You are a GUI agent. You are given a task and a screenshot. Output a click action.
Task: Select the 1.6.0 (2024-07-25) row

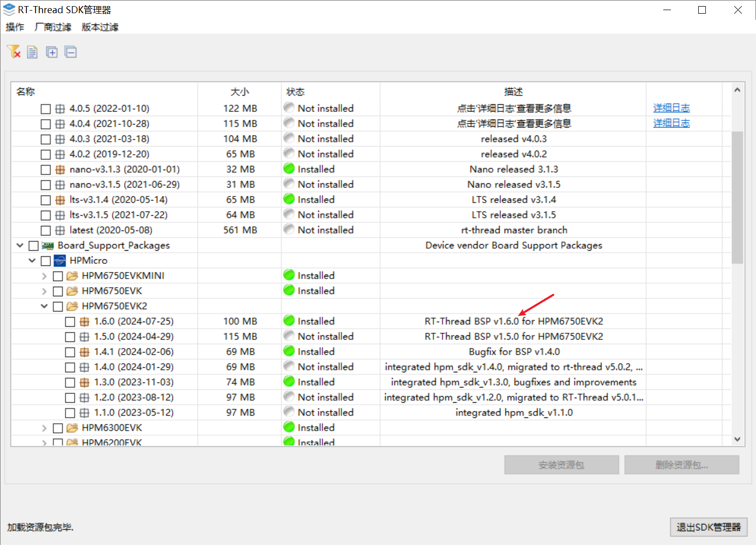371,321
